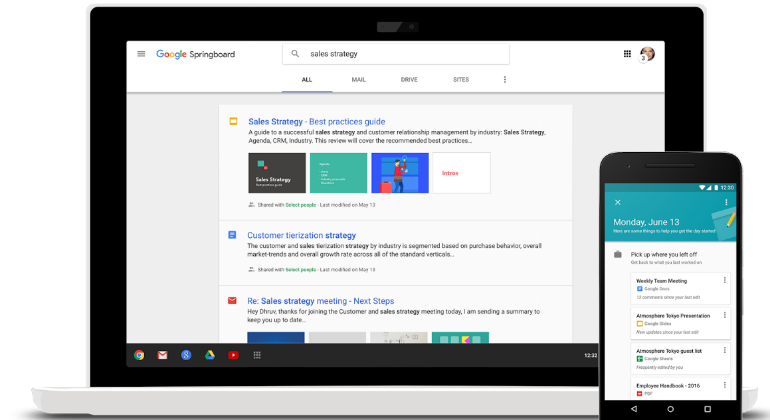Open options for Atmosphere Tokyo Presentation
This screenshot has width=770, height=420.
724,315
